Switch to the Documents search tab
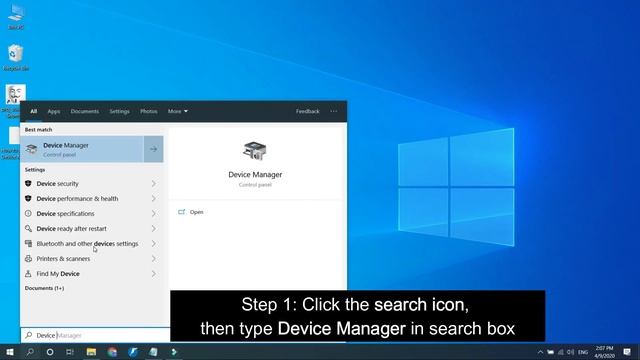 (84, 111)
